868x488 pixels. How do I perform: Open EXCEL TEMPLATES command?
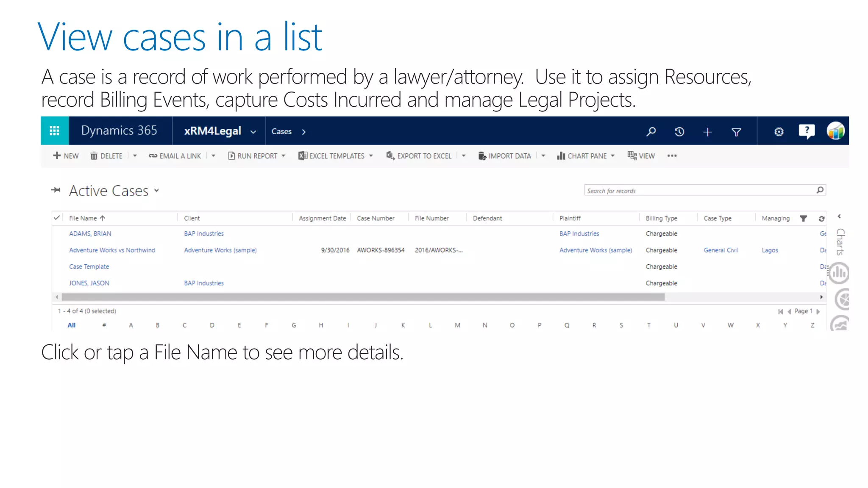pos(336,156)
